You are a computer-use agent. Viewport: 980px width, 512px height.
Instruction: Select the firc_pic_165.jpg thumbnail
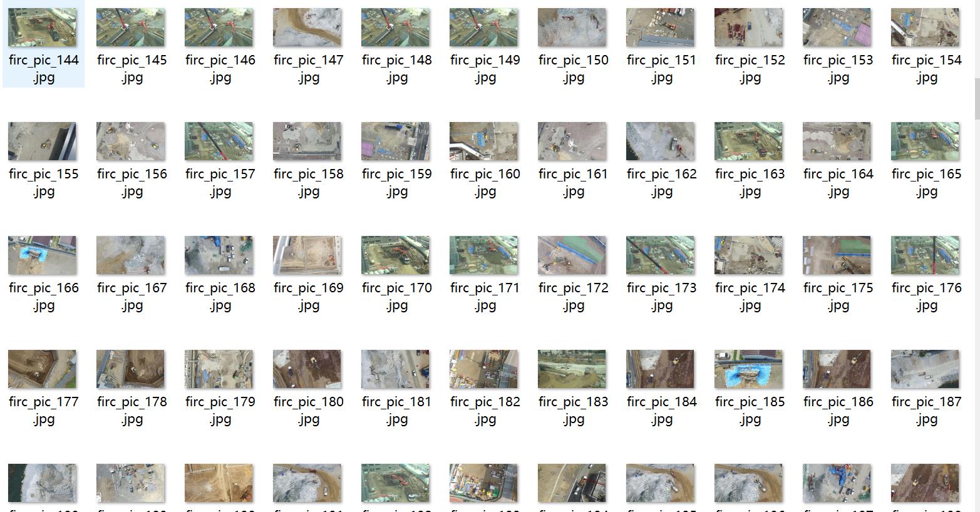925,141
